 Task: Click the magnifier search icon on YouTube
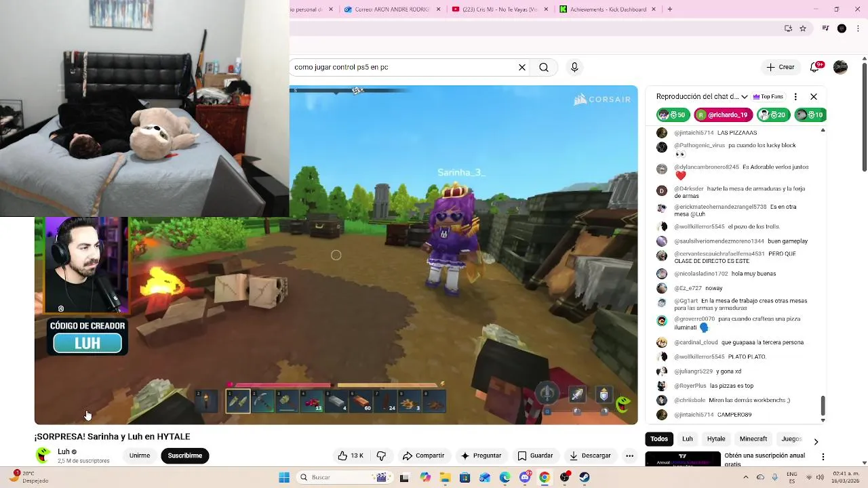pyautogui.click(x=544, y=67)
